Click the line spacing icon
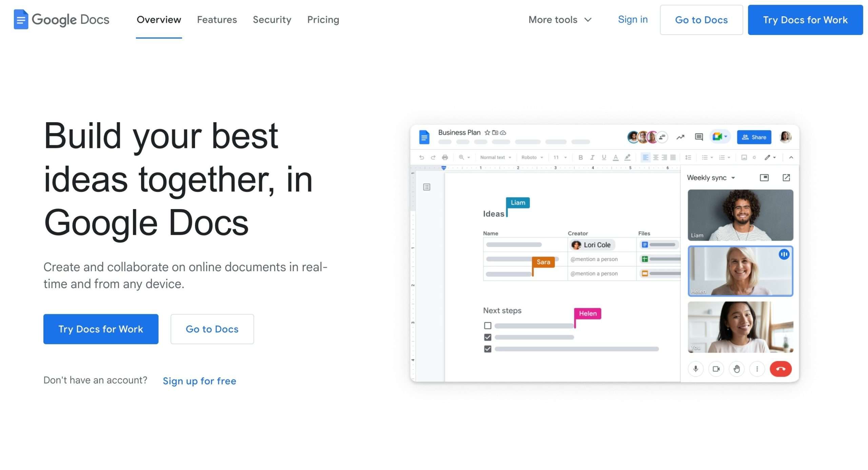This screenshot has height=470, width=868. 688,157
